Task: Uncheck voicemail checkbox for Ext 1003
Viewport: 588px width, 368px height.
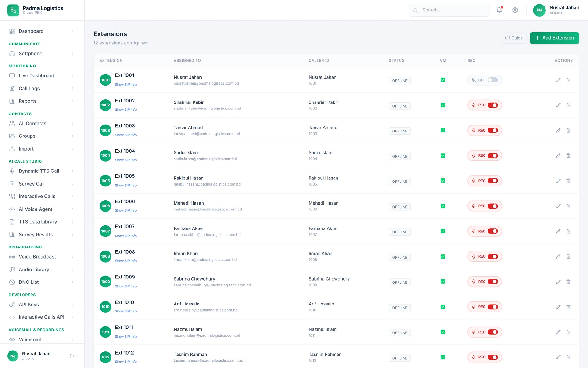Action: pos(443,130)
